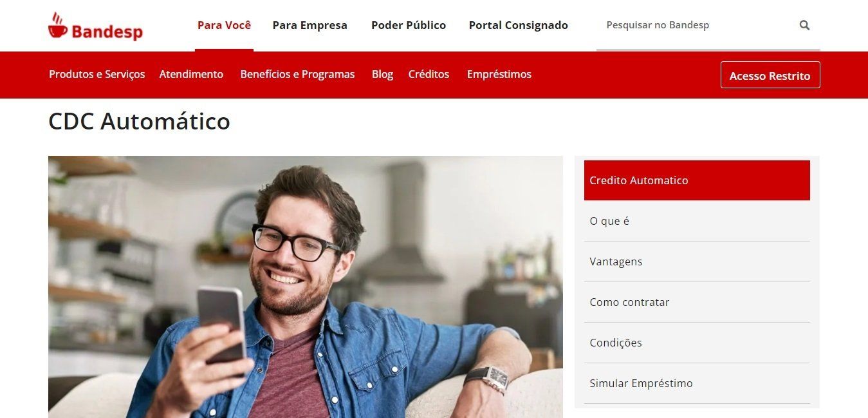This screenshot has height=418, width=868.
Task: Click the Pesquisar no Bandesp search field
Action: pos(698,25)
